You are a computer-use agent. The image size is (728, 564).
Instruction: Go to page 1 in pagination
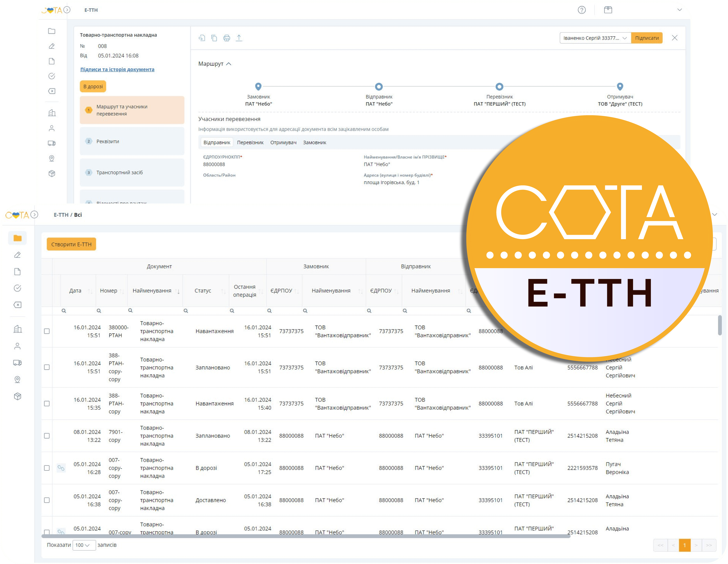(684, 545)
